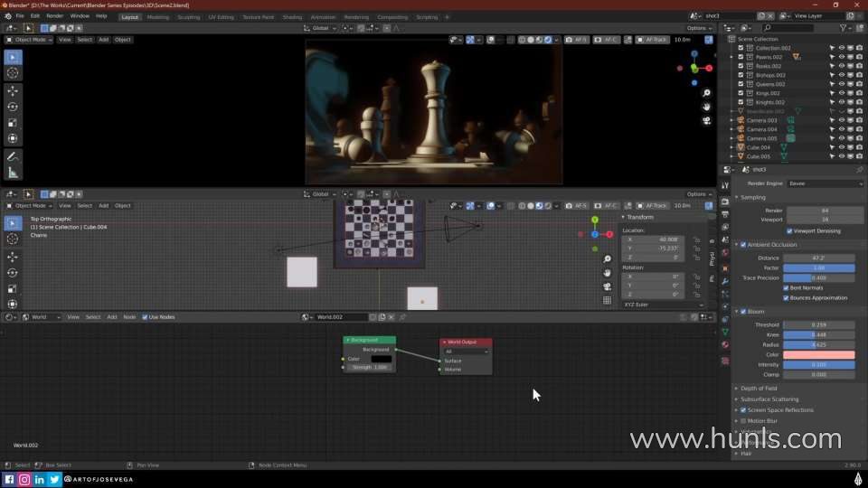Open World properties tab icon
This screenshot has height=488, width=868.
pos(725,253)
